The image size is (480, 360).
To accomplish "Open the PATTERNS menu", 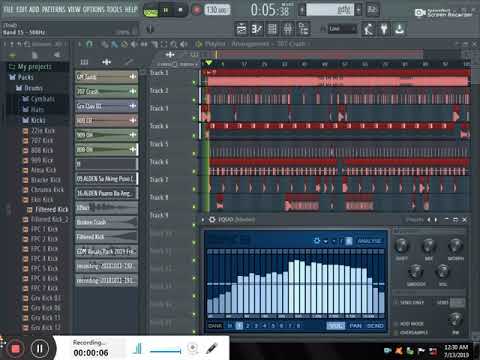I will coord(53,9).
